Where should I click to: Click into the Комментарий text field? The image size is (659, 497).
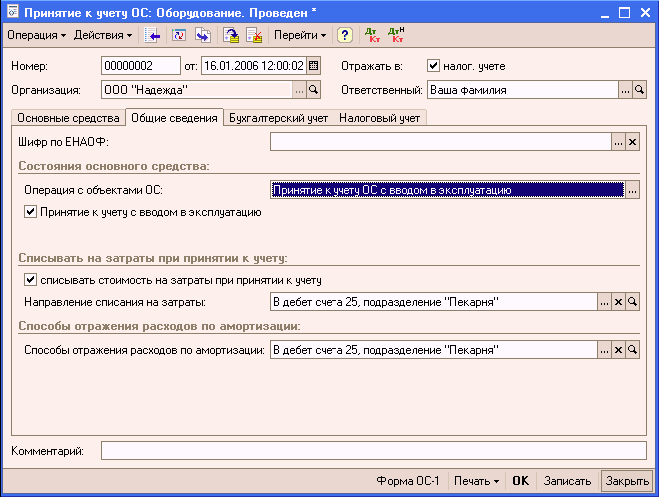coord(373,451)
